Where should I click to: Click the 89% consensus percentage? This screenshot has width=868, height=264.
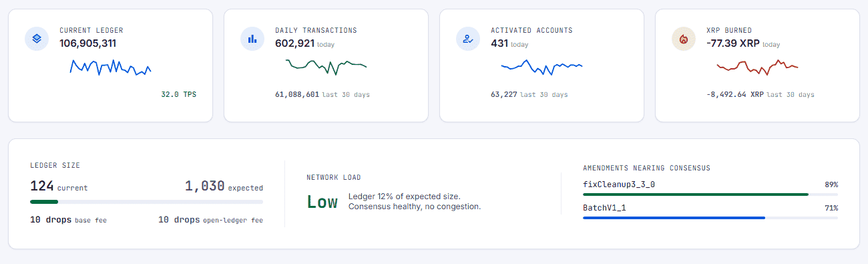831,184
